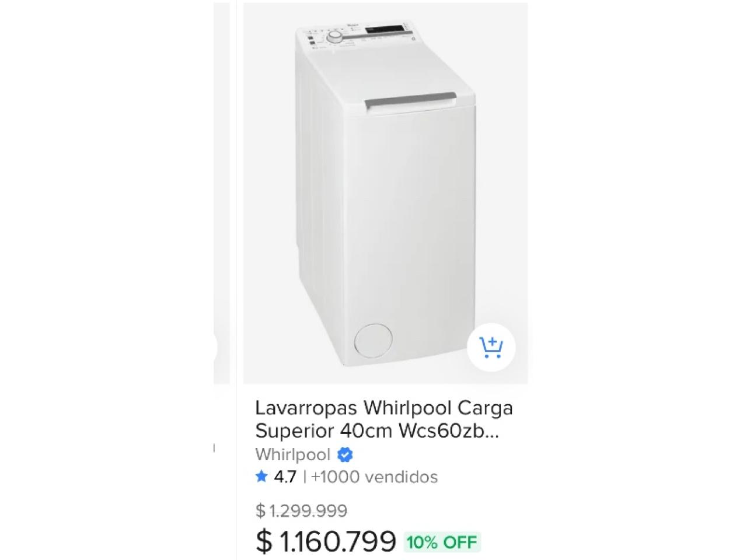Click the crossed-out $1.299.999 original price
The height and width of the screenshot is (560, 747).
click(x=301, y=511)
